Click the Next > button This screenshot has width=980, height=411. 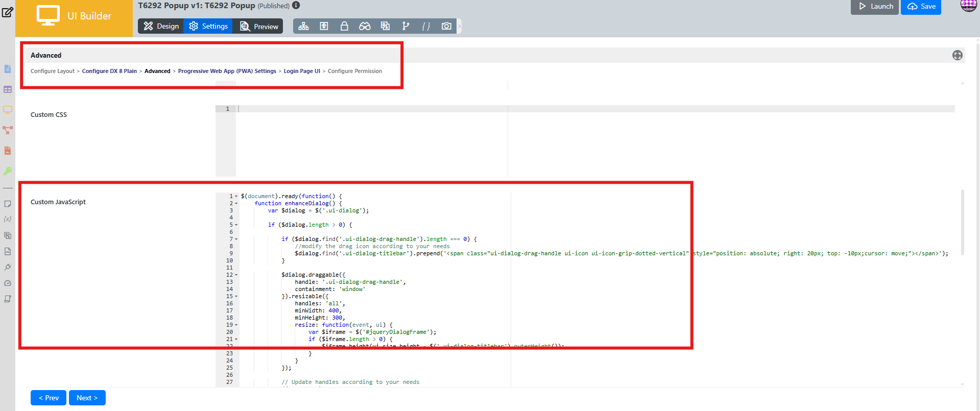pos(87,398)
